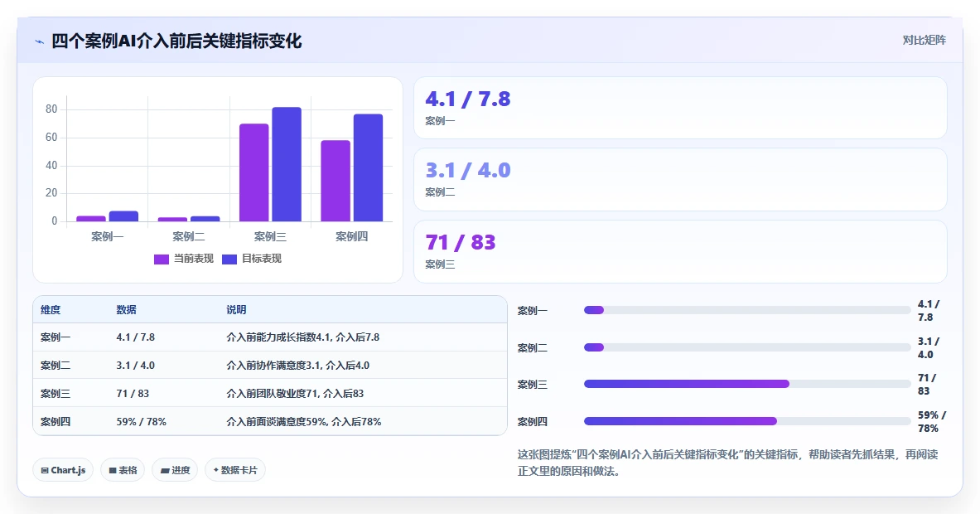The width and height of the screenshot is (980, 514).
Task: Toggle 目标表现 legend swatch
Action: (x=229, y=259)
